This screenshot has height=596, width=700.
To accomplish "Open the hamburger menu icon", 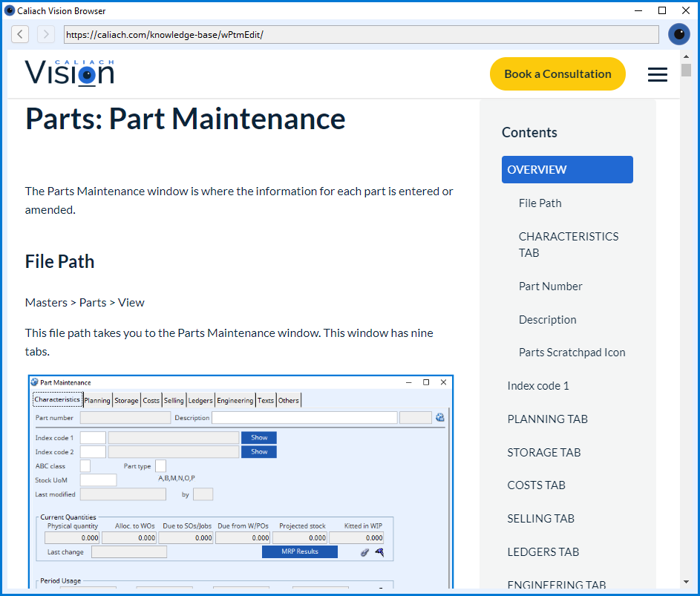I will click(658, 74).
